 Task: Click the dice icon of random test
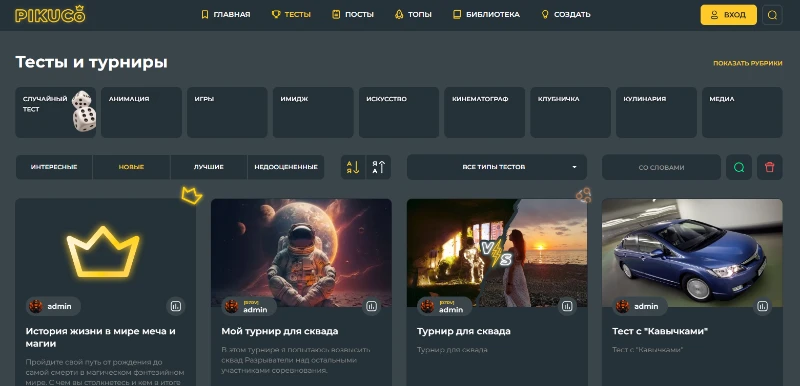coord(83,111)
